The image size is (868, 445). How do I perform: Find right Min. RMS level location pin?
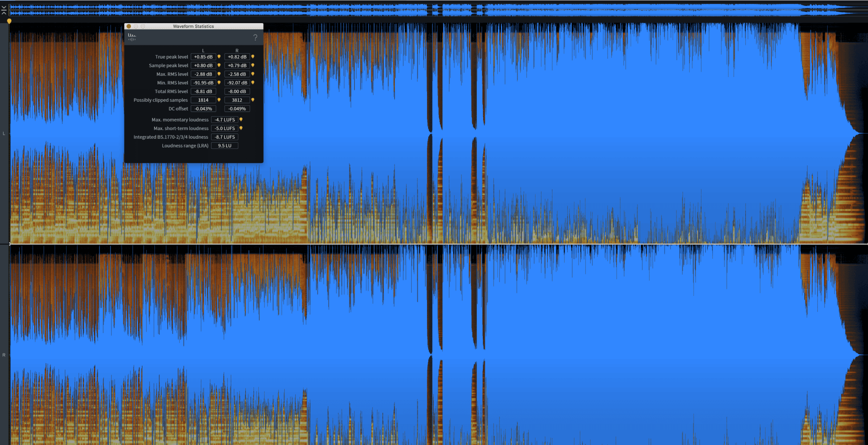tap(253, 82)
